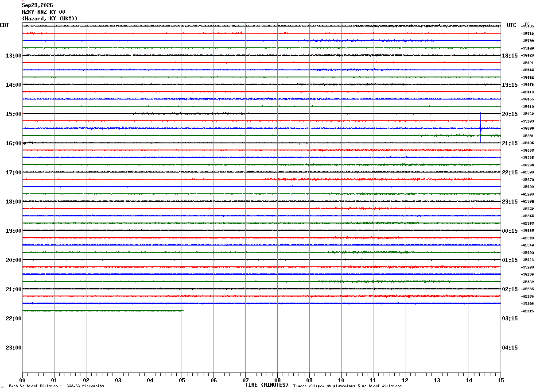Click the 10 minute tick on the axis
Screen dimensions: 536x392
click(341, 380)
